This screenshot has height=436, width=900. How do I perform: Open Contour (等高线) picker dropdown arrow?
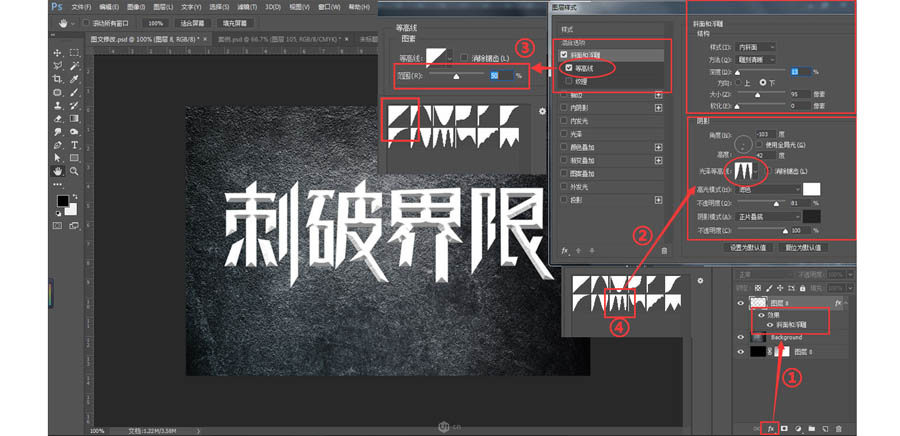pos(449,58)
